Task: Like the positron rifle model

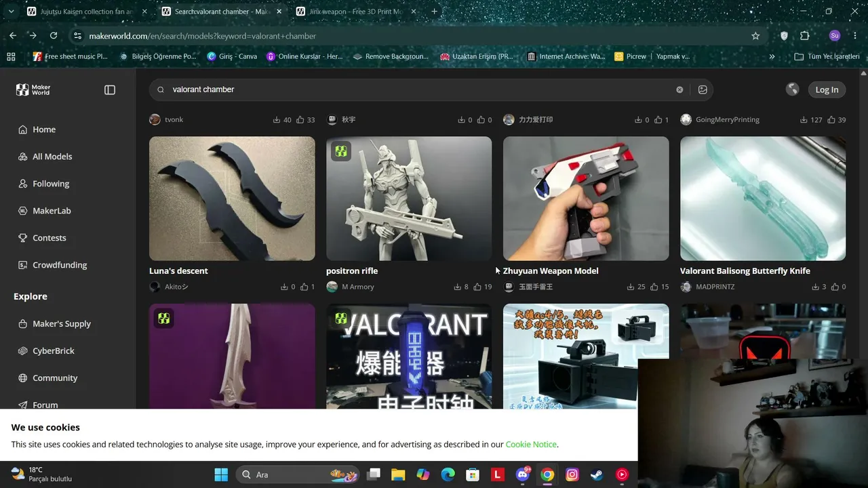Action: tap(477, 287)
